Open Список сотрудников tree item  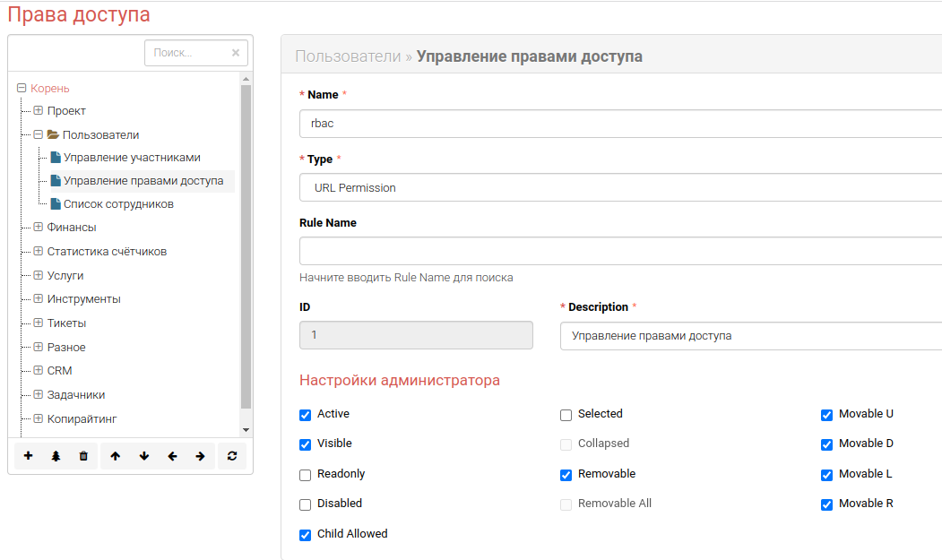[x=118, y=204]
